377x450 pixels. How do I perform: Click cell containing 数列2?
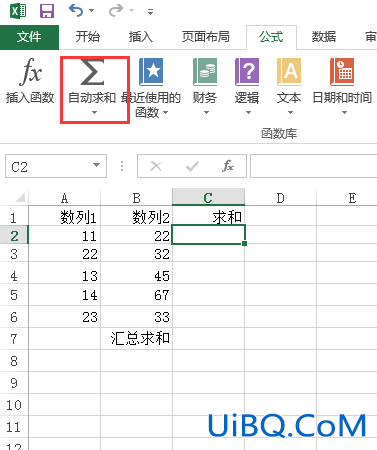click(136, 216)
